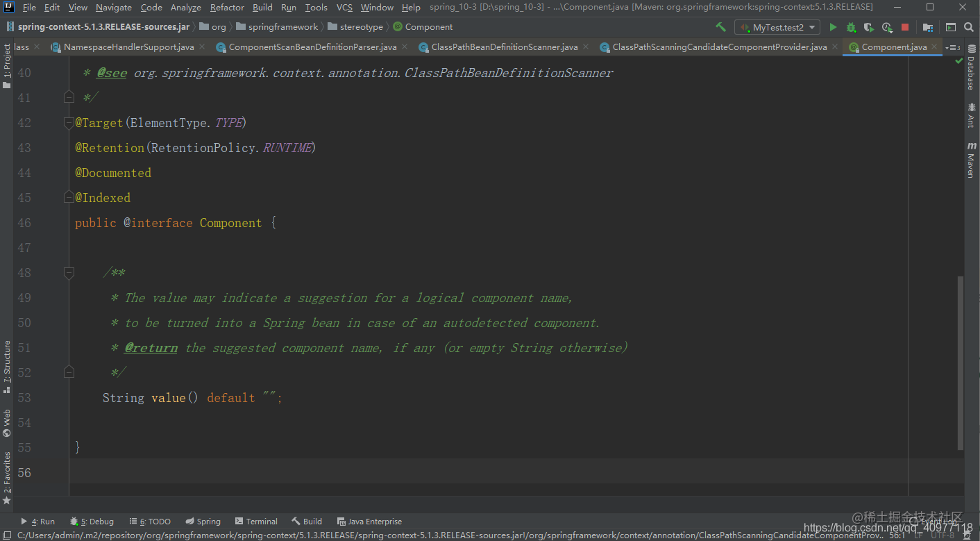Open the View menu

pos(78,8)
